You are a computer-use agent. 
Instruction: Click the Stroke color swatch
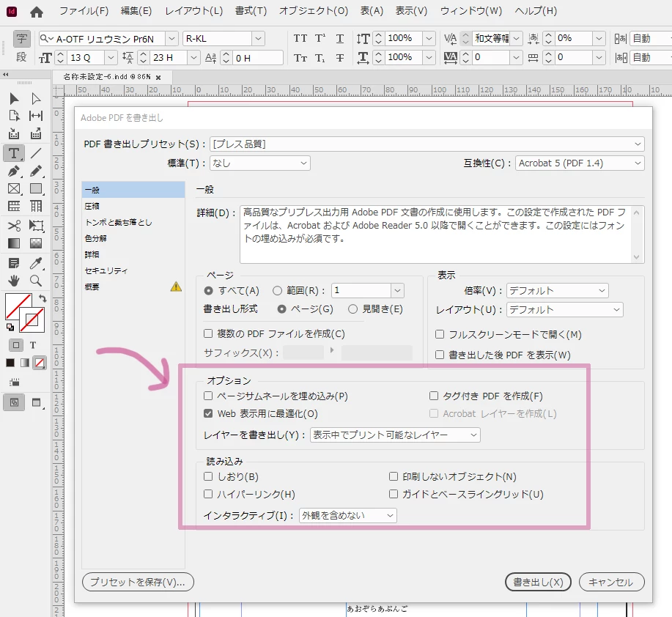(32, 319)
